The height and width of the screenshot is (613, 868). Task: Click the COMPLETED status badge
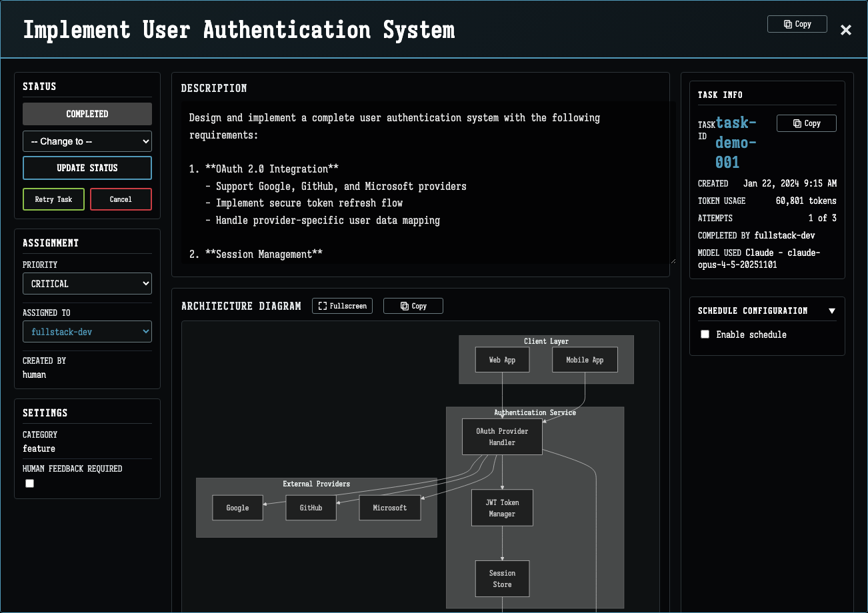(x=87, y=114)
